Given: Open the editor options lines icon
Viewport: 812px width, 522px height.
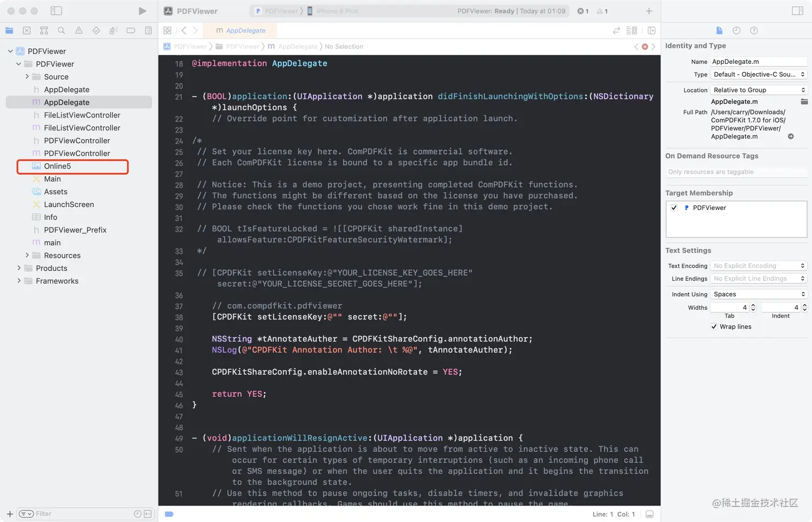Looking at the screenshot, I should tap(632, 31).
